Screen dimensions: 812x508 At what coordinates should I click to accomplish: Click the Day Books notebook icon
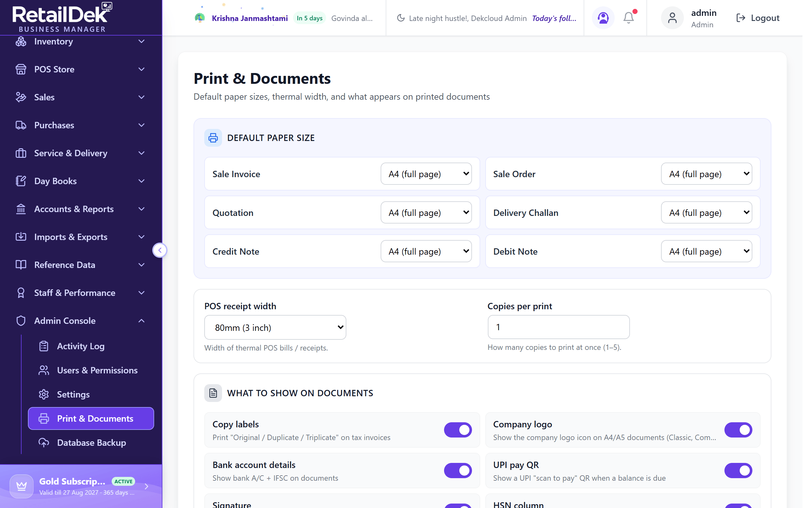pyautogui.click(x=21, y=181)
